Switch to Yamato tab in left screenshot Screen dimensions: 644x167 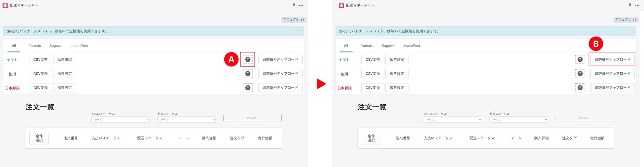[35, 46]
